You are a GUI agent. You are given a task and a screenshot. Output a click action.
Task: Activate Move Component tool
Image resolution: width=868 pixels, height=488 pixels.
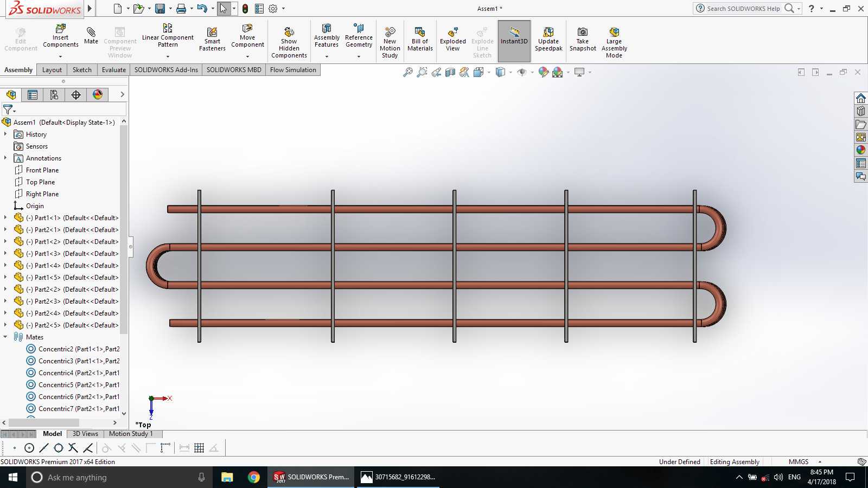(x=247, y=36)
